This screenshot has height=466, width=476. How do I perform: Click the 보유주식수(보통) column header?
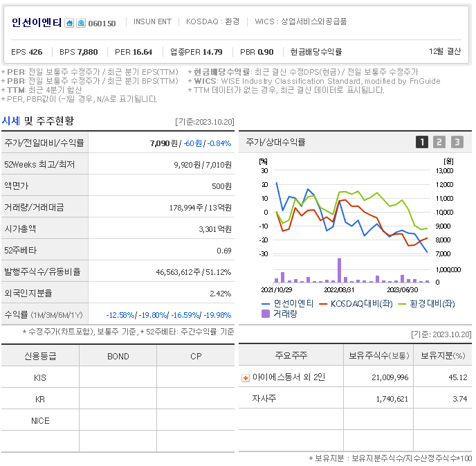[x=378, y=355]
